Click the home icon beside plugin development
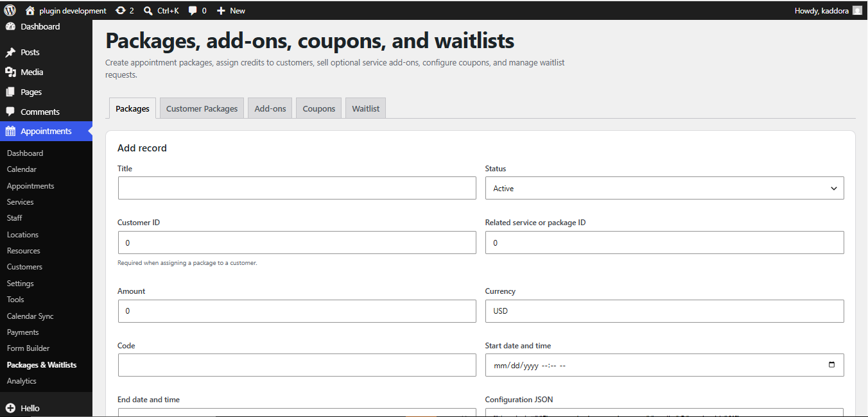The image size is (868, 417). tap(30, 10)
